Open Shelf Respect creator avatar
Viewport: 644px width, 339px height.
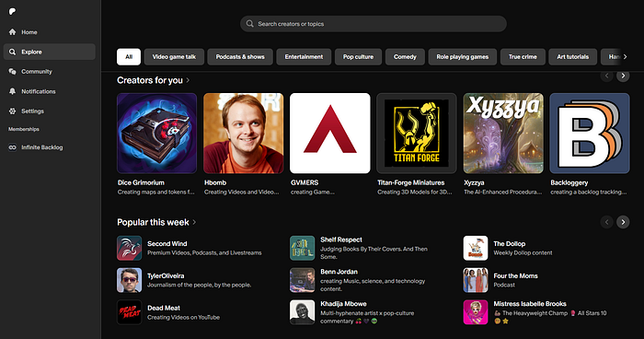pos(303,248)
